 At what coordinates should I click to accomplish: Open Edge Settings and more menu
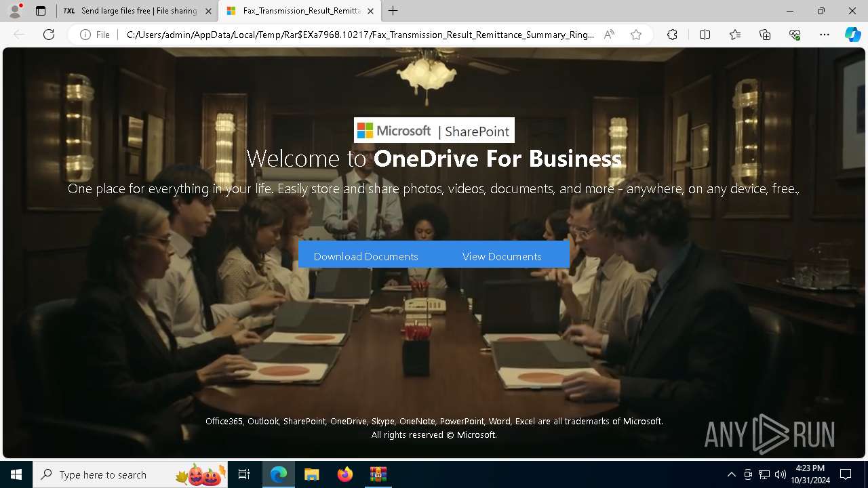[x=825, y=35]
